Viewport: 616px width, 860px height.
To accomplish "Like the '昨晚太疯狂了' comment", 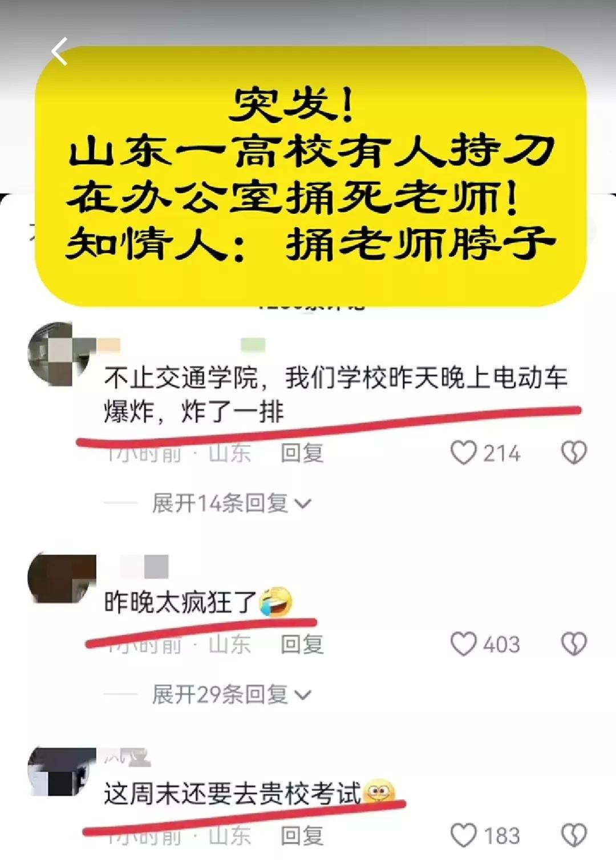I will pos(463,644).
